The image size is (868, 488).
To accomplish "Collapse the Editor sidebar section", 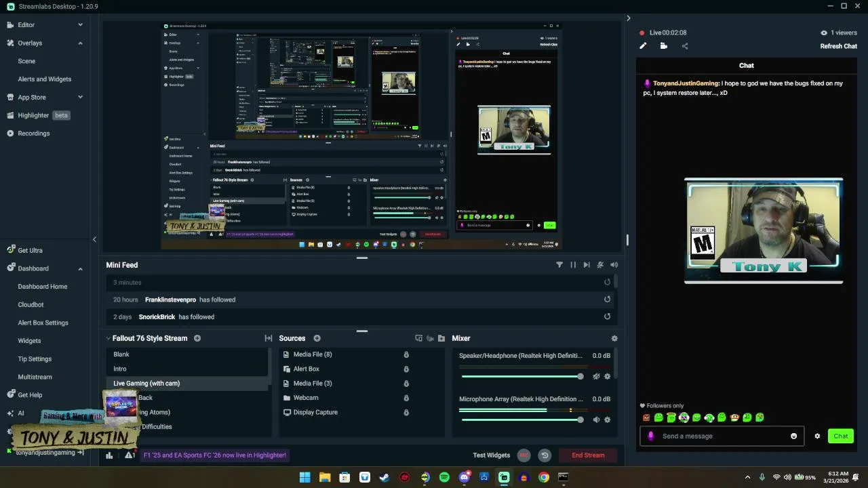I will coord(80,25).
